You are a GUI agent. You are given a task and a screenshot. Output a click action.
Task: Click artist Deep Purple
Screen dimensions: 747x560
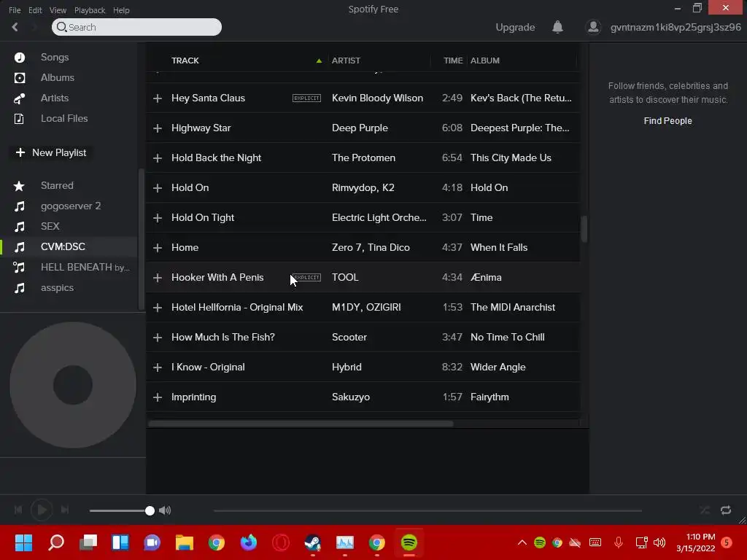[360, 128]
